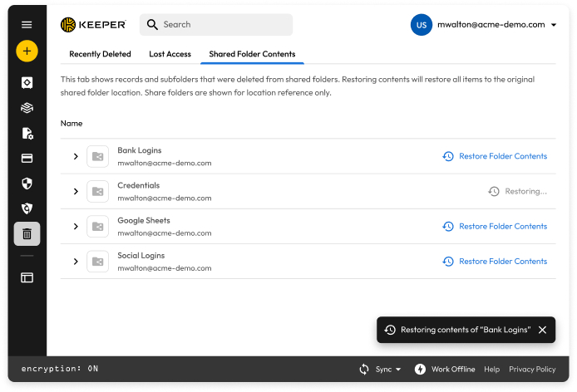Open the hamburger menu in sidebar
Screen dimensions: 577x392
pyautogui.click(x=27, y=25)
